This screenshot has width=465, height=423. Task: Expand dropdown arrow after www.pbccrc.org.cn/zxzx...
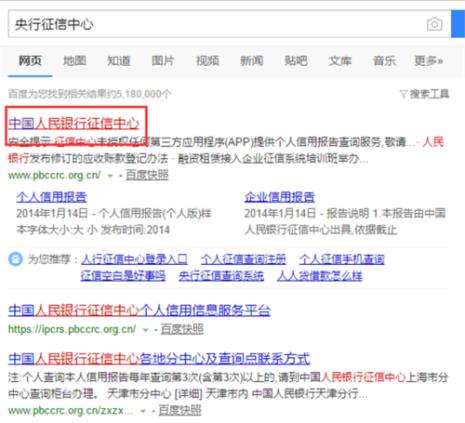[143, 411]
